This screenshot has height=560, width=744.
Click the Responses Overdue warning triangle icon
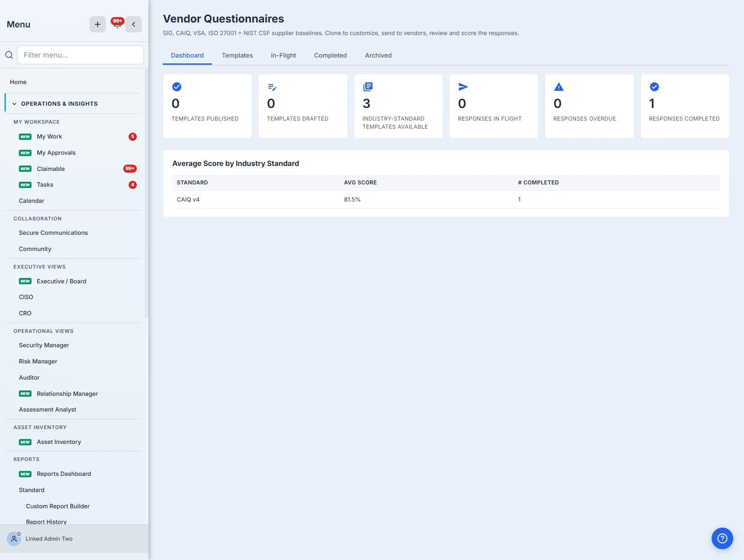click(x=559, y=87)
